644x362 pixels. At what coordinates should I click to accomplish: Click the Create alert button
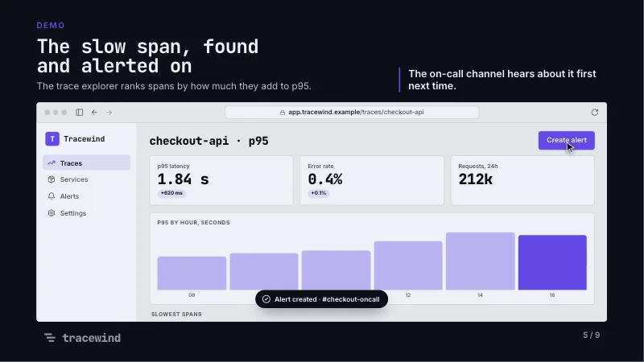tap(567, 140)
